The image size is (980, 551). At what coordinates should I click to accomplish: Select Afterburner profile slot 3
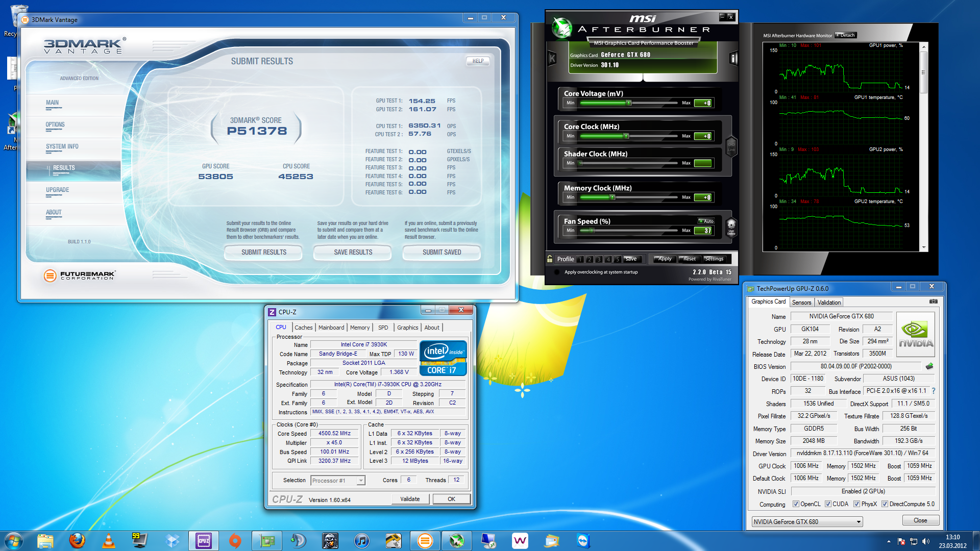[x=599, y=259]
